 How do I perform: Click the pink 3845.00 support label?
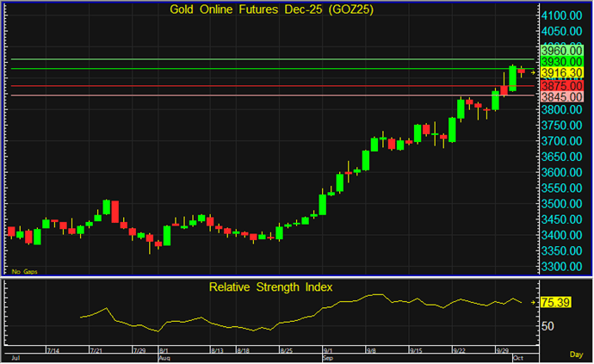point(562,97)
